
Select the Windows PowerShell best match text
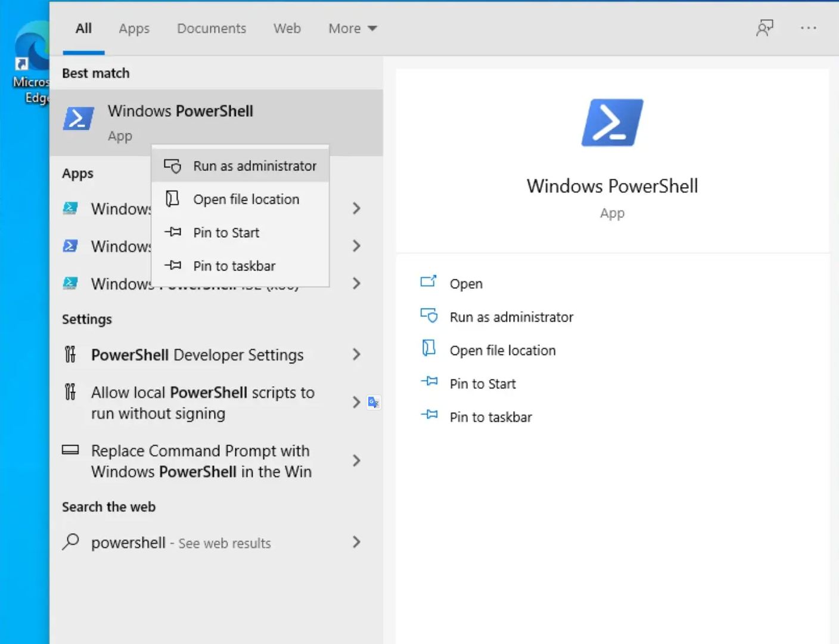pos(181,111)
